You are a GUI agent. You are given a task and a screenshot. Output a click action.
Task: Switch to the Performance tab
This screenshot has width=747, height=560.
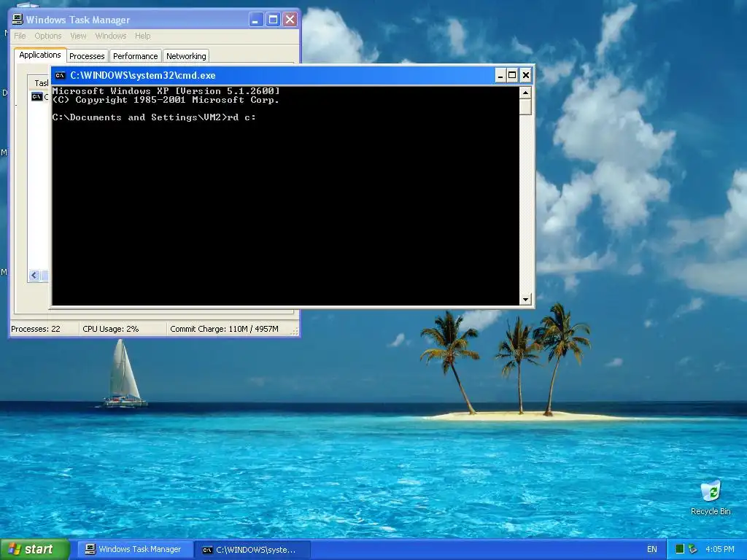point(135,56)
